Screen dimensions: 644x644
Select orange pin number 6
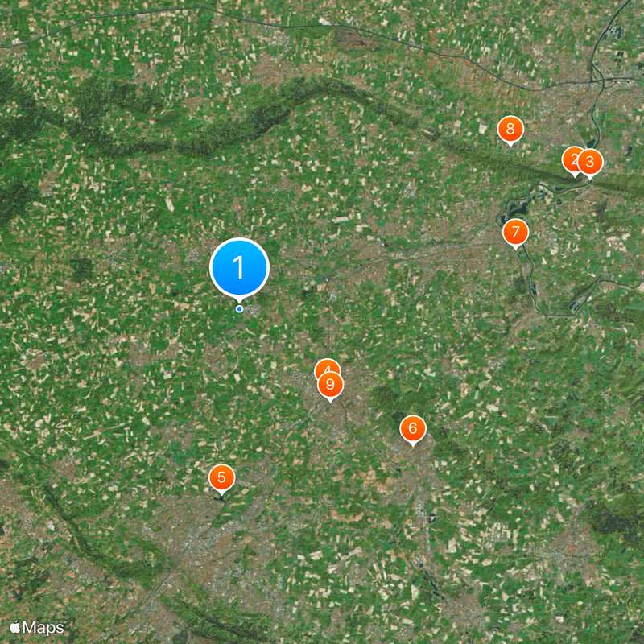tap(413, 429)
